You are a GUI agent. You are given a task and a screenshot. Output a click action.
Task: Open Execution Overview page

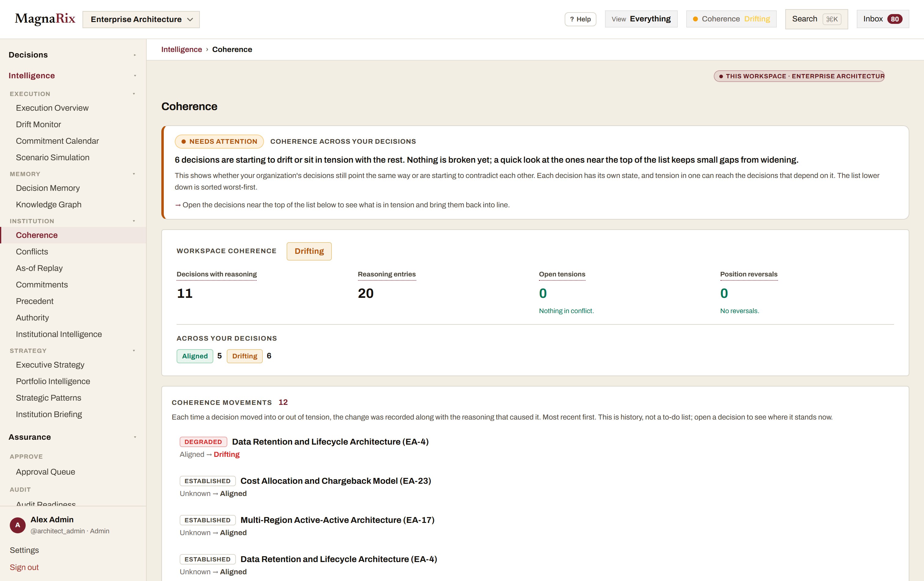(x=52, y=108)
